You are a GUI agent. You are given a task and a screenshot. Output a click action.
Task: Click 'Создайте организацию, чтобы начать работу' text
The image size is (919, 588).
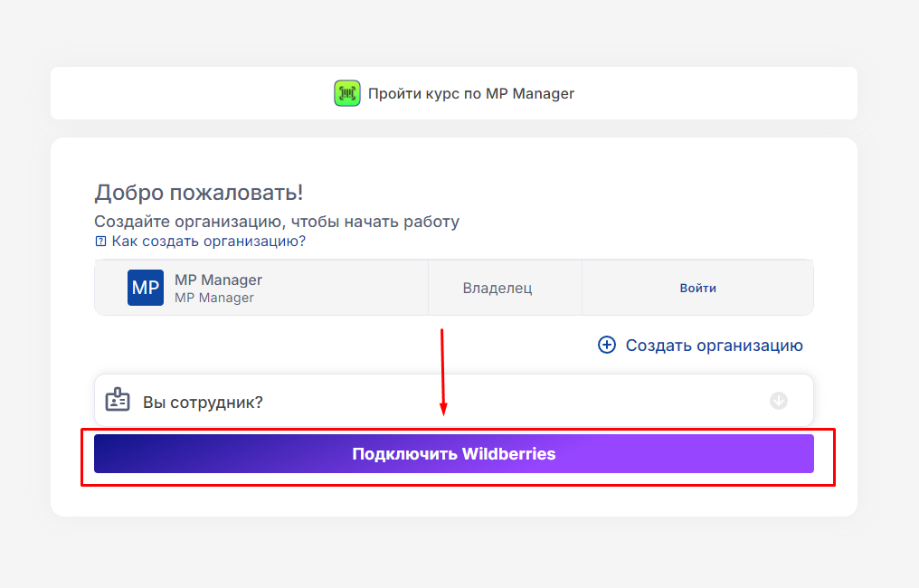277,222
